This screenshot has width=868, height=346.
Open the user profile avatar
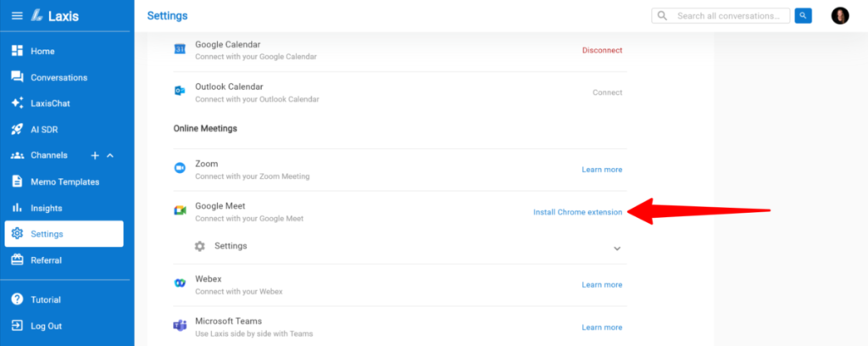tap(840, 16)
